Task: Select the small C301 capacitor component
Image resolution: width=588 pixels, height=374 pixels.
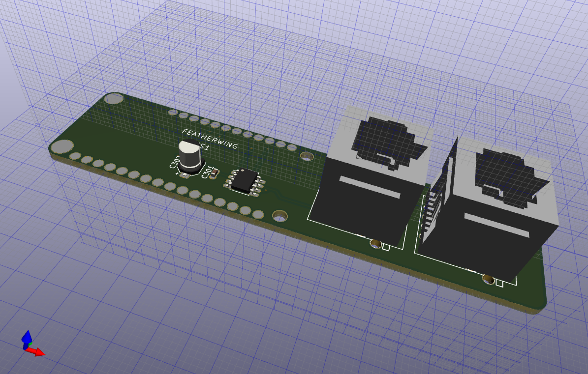Action: tap(216, 173)
